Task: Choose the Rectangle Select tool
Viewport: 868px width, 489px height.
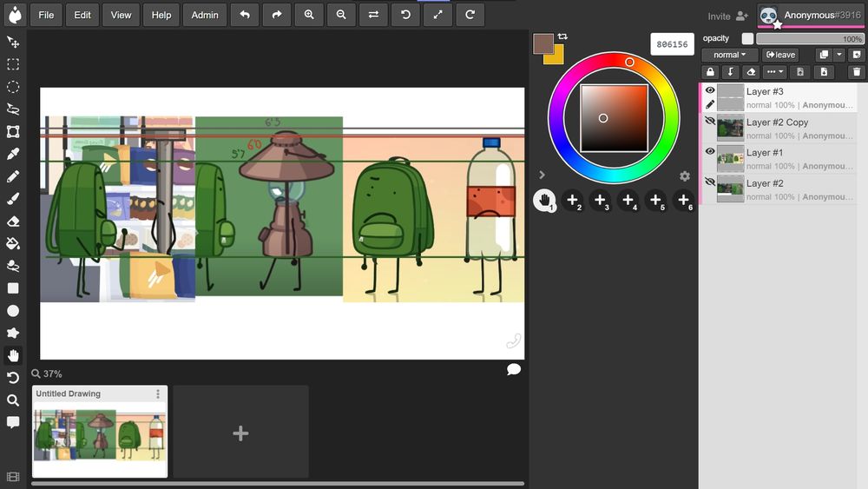Action: click(13, 64)
